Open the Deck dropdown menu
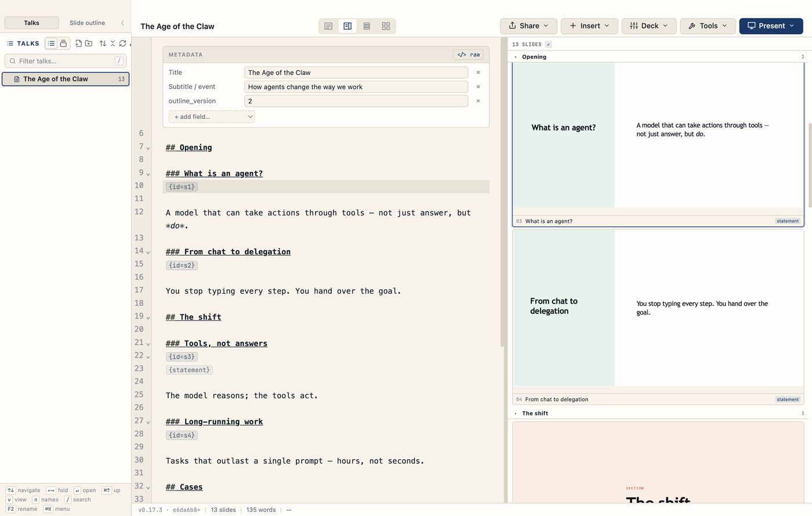The image size is (812, 516). (x=648, y=26)
